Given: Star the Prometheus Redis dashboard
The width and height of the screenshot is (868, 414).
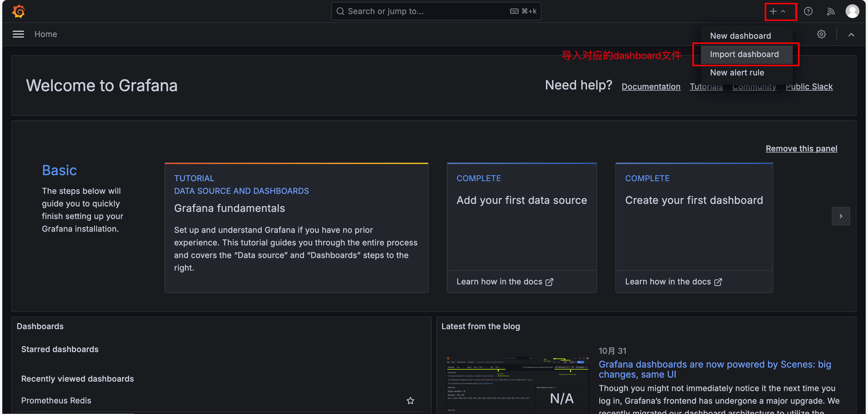Looking at the screenshot, I should (410, 401).
